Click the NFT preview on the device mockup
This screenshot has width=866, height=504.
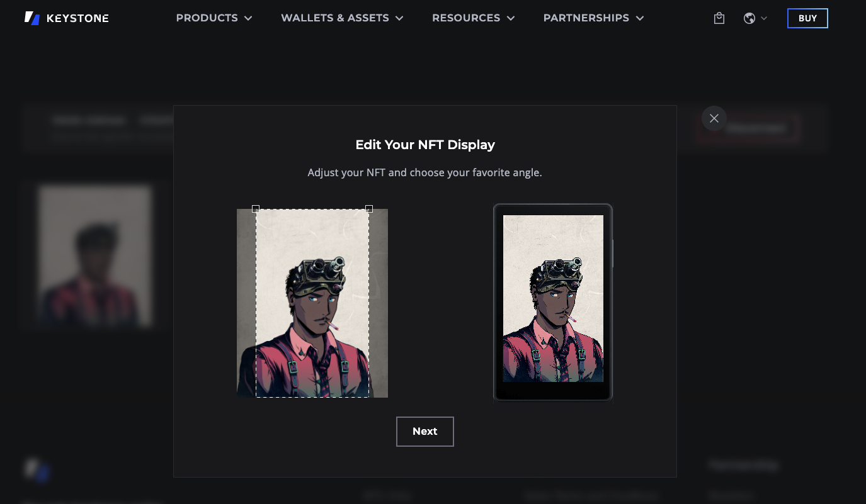(553, 299)
